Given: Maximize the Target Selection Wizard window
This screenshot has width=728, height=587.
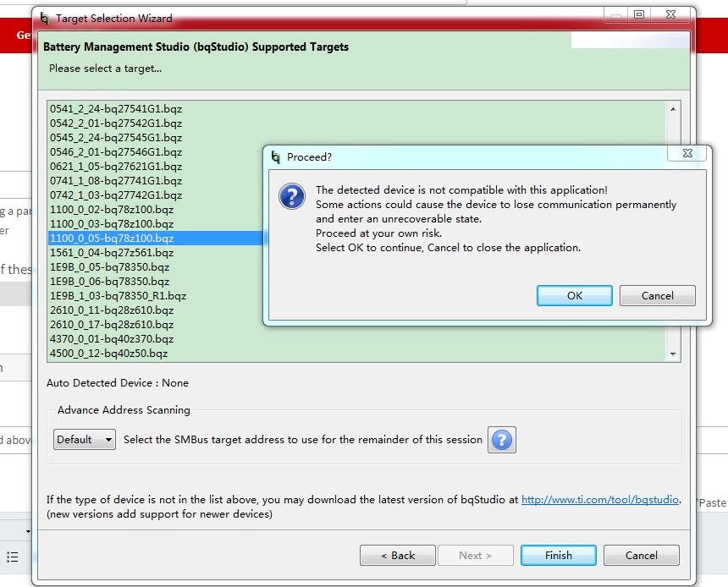Looking at the screenshot, I should [x=639, y=14].
